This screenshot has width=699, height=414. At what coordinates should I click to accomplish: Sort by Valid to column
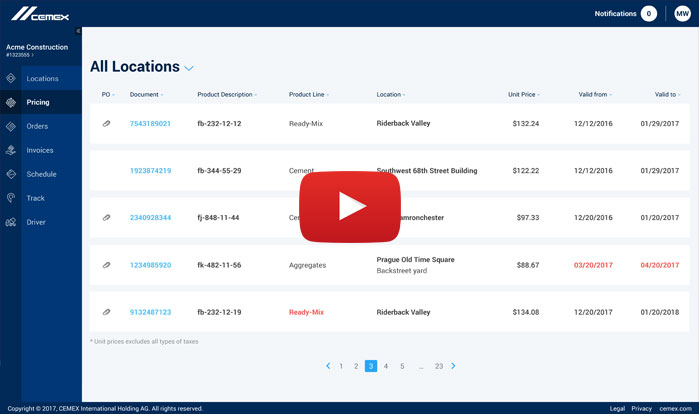click(667, 94)
